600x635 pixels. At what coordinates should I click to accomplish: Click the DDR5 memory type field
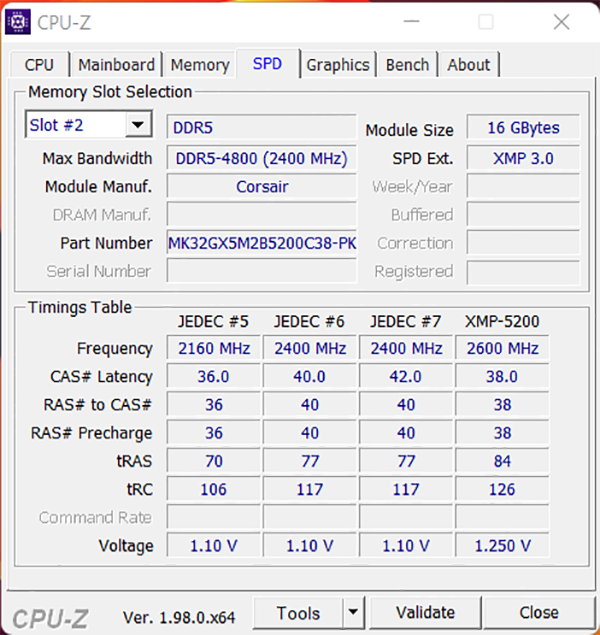pyautogui.click(x=262, y=128)
